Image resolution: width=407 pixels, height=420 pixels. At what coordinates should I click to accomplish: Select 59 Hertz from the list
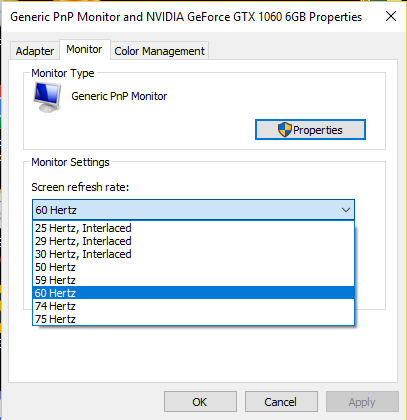click(x=193, y=280)
